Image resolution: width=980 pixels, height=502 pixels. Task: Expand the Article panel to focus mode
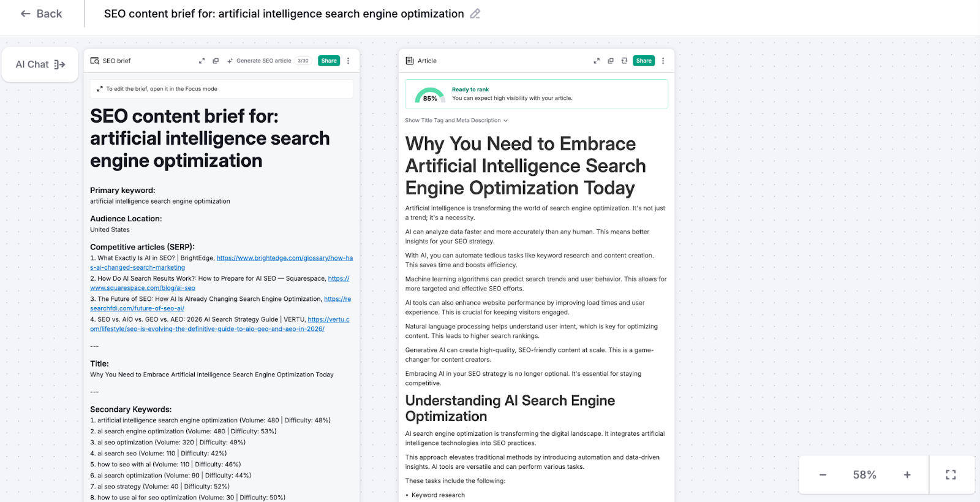(x=597, y=61)
